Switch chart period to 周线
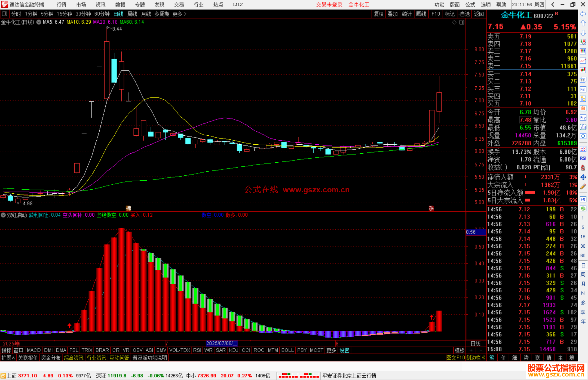The width and height of the screenshot is (588, 380). [132, 14]
